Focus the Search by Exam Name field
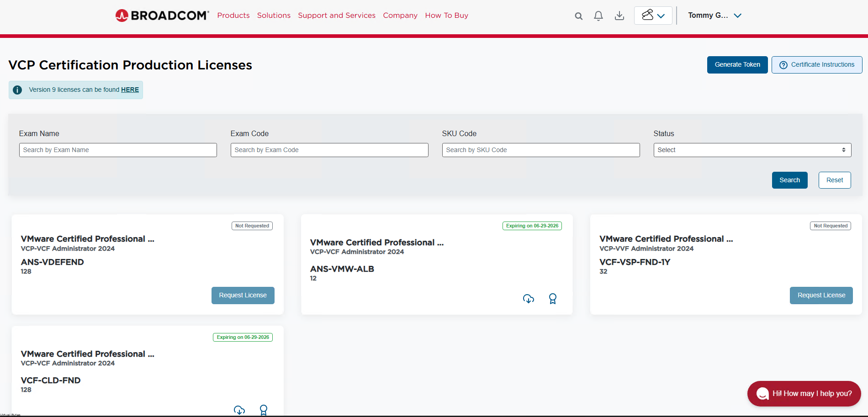This screenshot has width=868, height=417. click(118, 150)
